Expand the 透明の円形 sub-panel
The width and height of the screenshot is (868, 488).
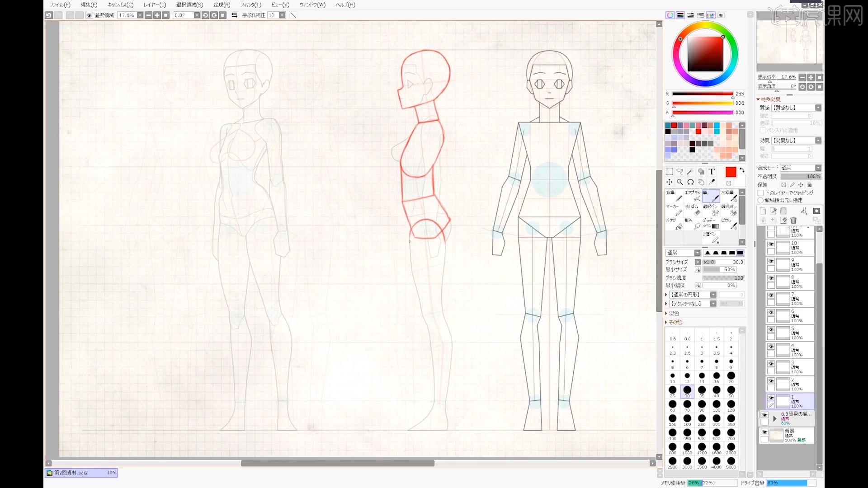(667, 294)
